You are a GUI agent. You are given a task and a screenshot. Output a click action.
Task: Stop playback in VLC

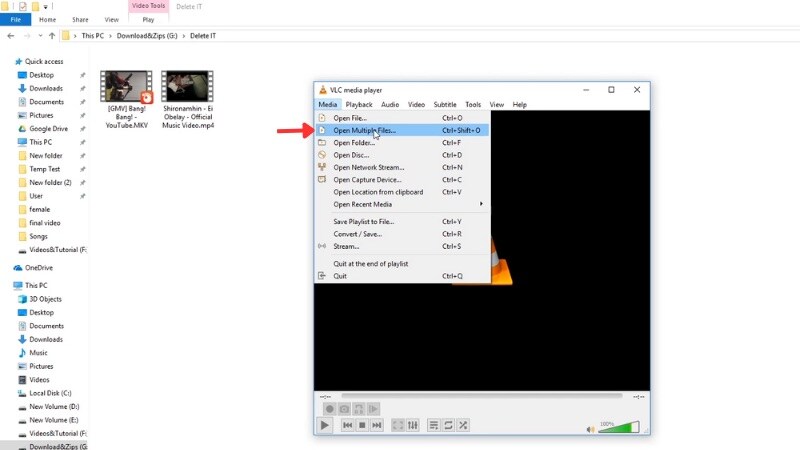pyautogui.click(x=362, y=425)
